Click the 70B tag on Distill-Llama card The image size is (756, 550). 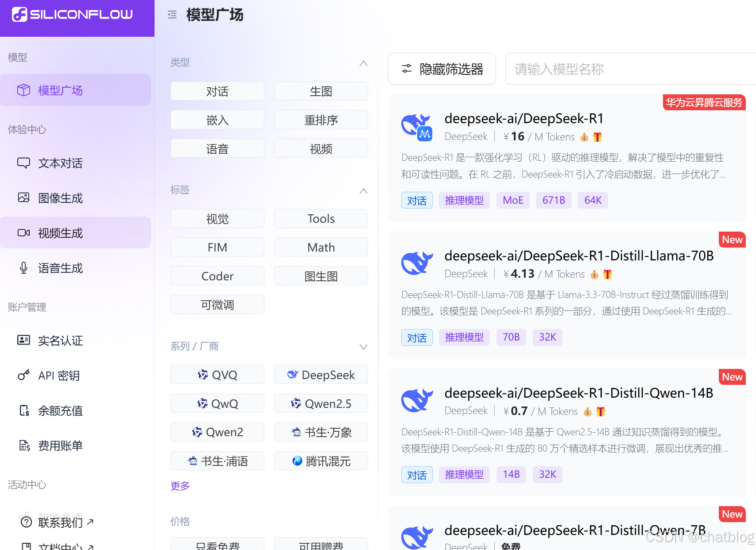coord(511,337)
